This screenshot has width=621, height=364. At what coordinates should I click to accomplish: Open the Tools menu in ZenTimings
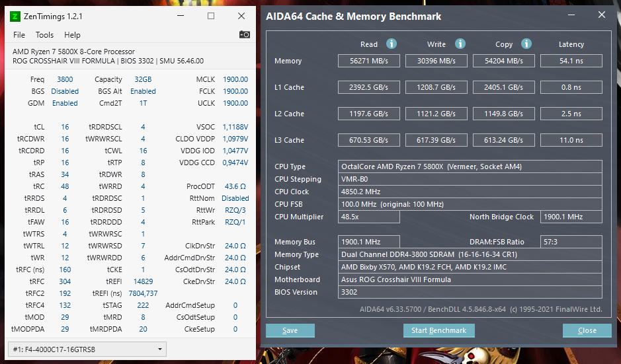click(44, 35)
